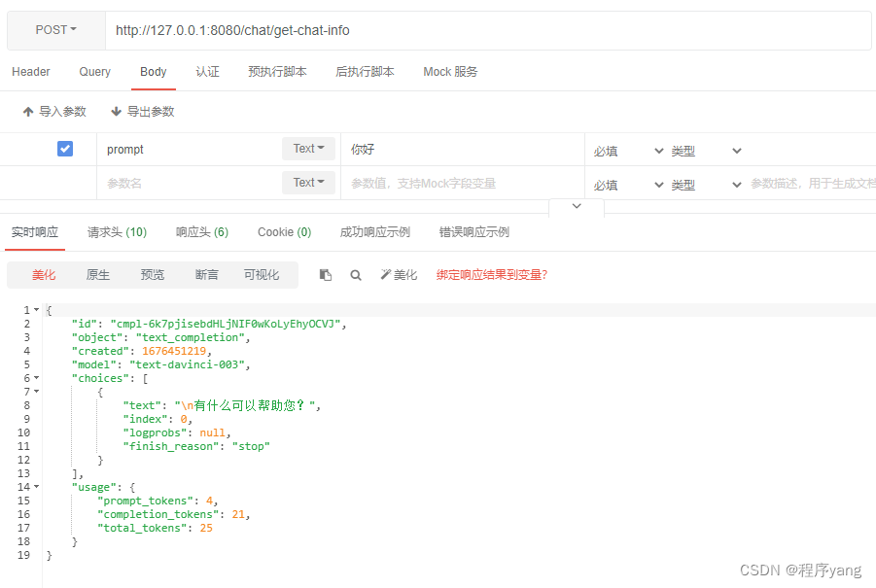
Task: Open 必填 dropdown in prompt row
Action: pos(628,151)
